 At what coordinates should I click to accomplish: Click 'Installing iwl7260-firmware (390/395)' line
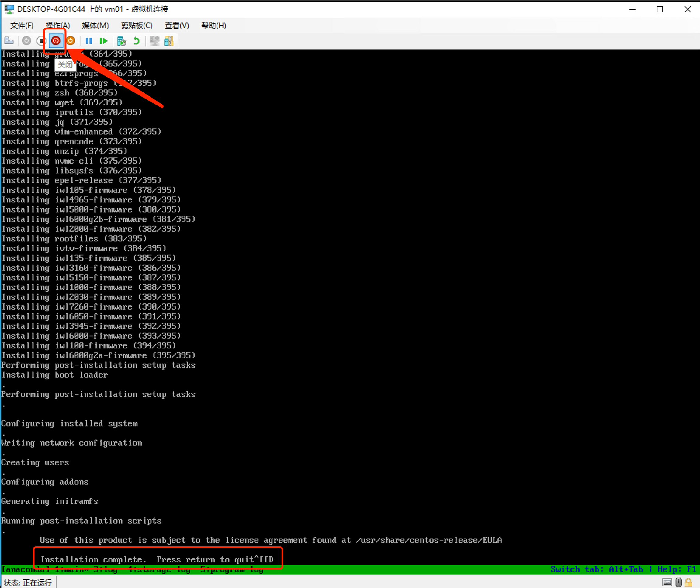point(91,306)
